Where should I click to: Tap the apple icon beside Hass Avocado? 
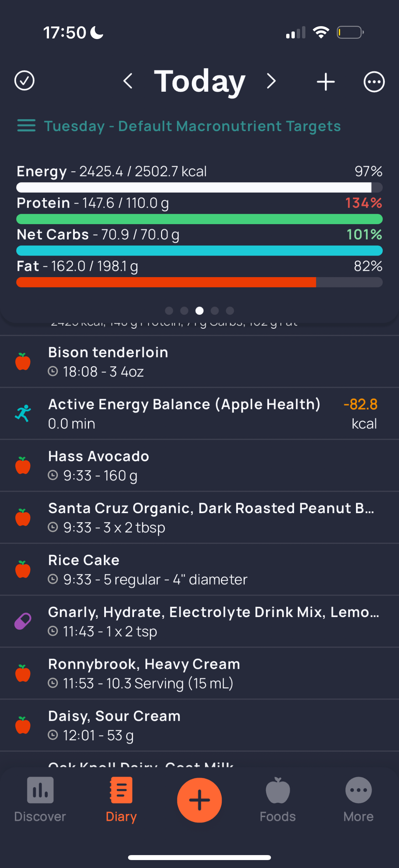(23, 465)
